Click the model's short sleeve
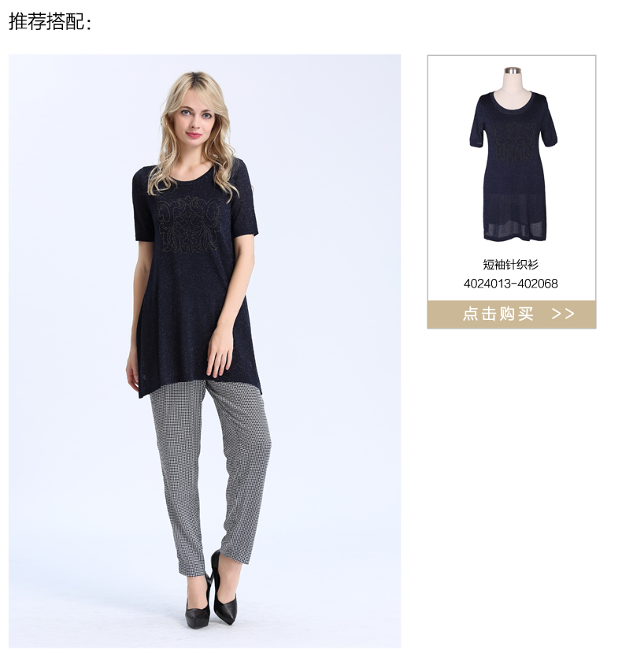 pyautogui.click(x=143, y=206)
